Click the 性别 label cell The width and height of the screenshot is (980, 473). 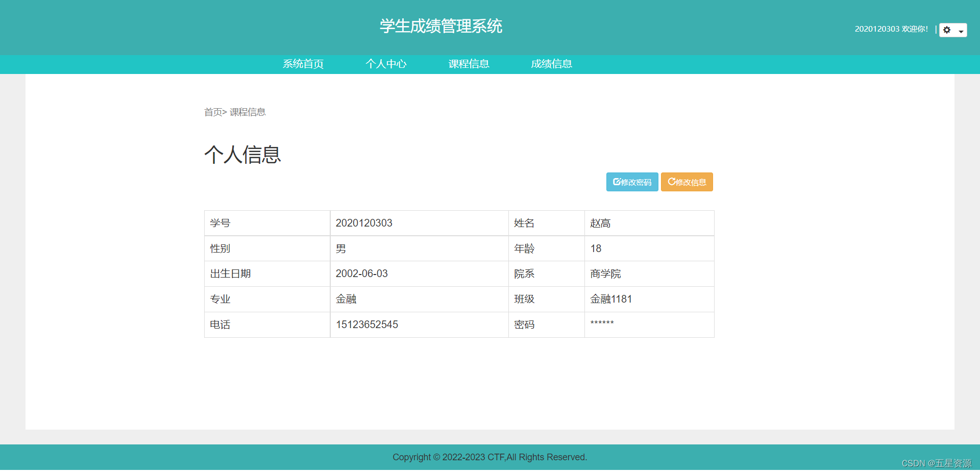[x=267, y=248]
